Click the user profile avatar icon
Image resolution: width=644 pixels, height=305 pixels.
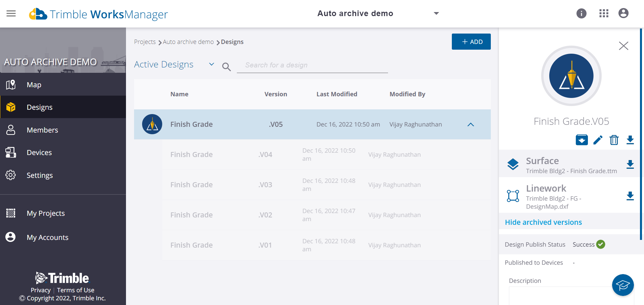(x=623, y=13)
